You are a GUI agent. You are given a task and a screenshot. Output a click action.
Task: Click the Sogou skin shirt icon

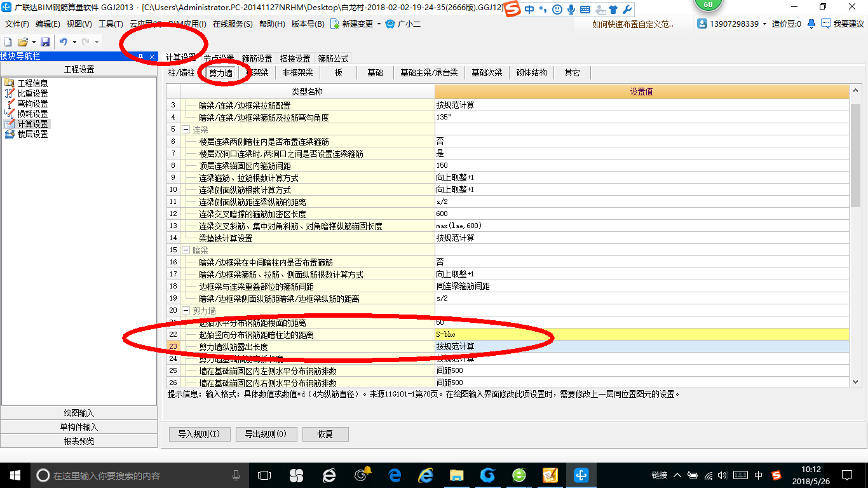pos(613,10)
